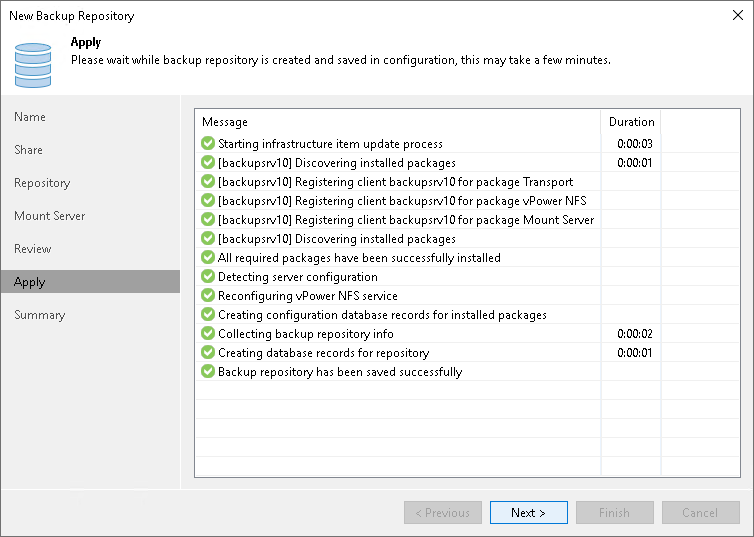This screenshot has width=754, height=537.
Task: Click success icon for Detecting server configuration
Action: (208, 276)
